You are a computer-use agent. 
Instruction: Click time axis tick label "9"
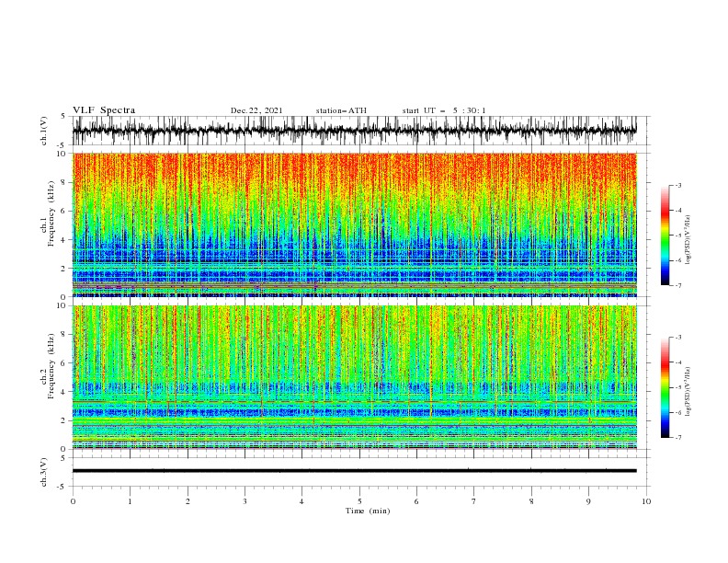pos(588,501)
